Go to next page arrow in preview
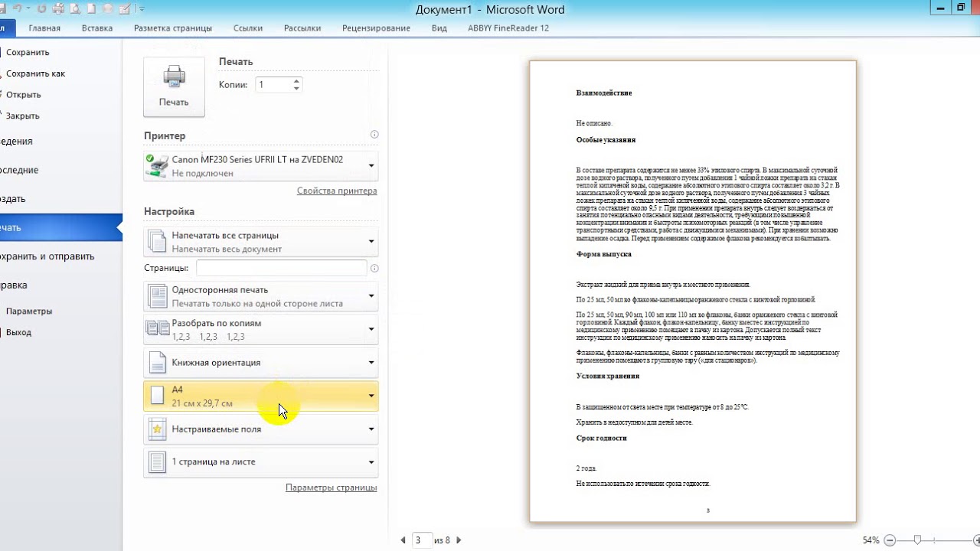The width and height of the screenshot is (980, 551). pos(459,540)
